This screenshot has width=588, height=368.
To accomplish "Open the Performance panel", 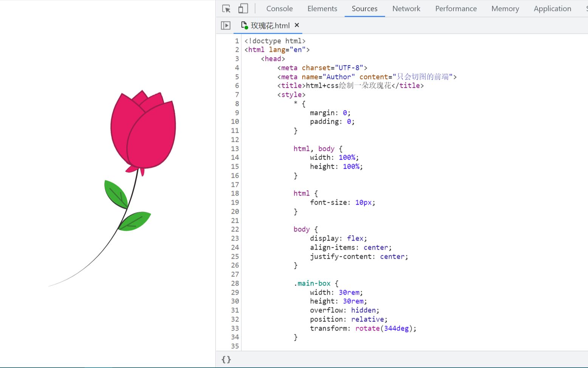I will [456, 8].
